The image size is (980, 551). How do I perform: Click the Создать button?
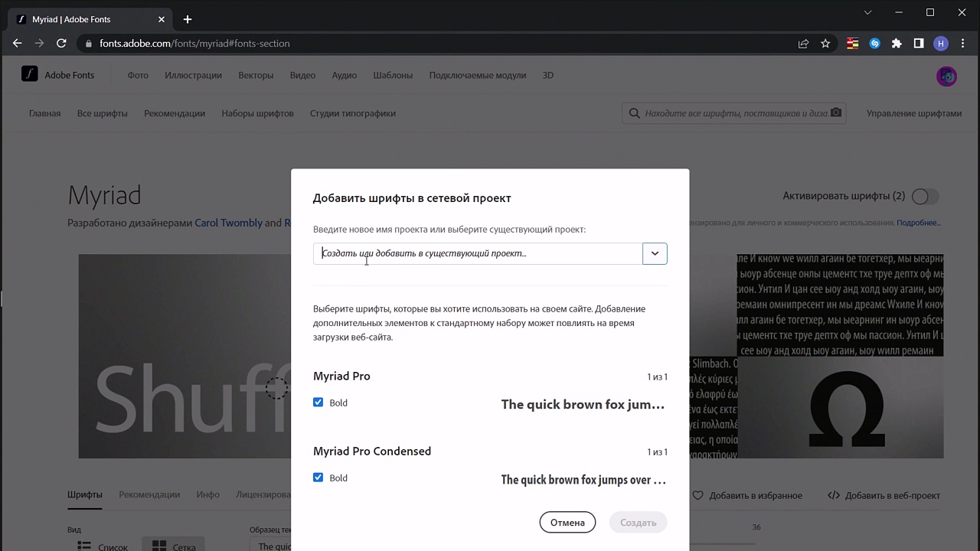[x=639, y=523]
